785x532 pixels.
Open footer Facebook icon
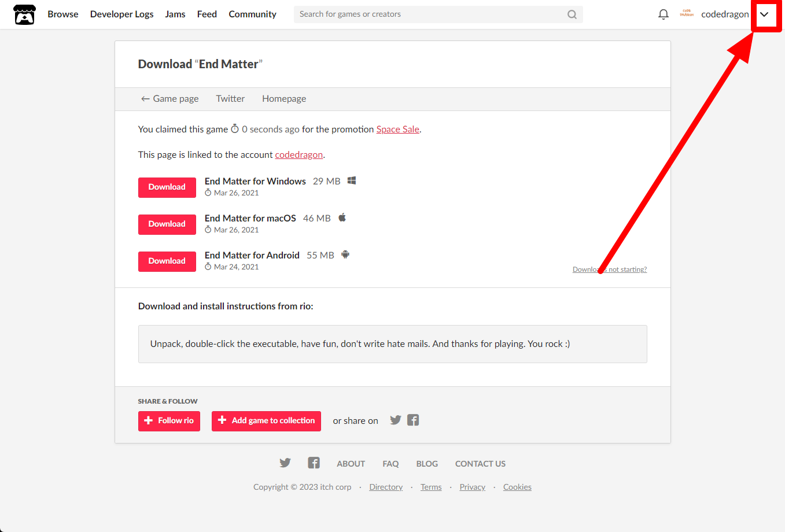pos(314,463)
